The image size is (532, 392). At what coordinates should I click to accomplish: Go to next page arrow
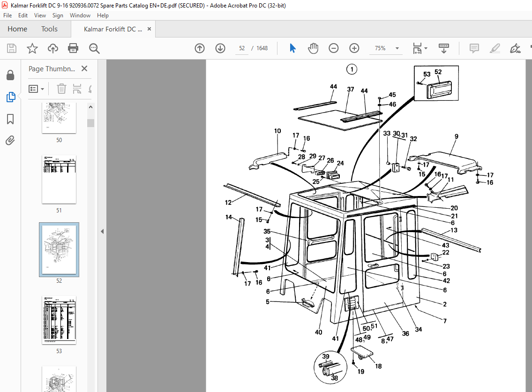pyautogui.click(x=220, y=48)
